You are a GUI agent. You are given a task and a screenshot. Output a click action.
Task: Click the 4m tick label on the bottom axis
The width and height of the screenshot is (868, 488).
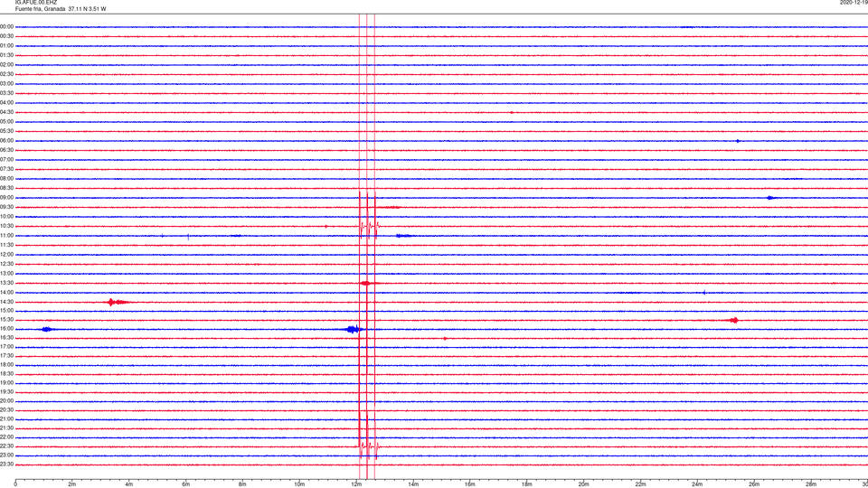[129, 484]
